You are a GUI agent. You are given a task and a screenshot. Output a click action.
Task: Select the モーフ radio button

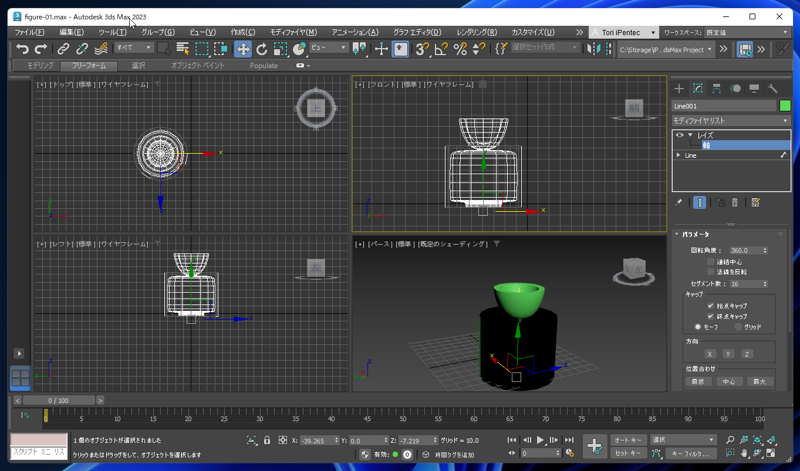point(697,327)
